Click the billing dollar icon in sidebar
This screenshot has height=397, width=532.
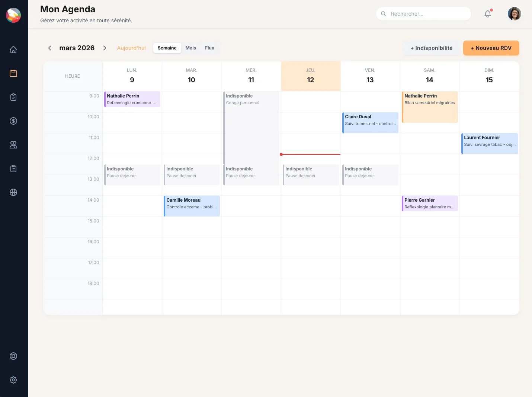click(x=13, y=121)
